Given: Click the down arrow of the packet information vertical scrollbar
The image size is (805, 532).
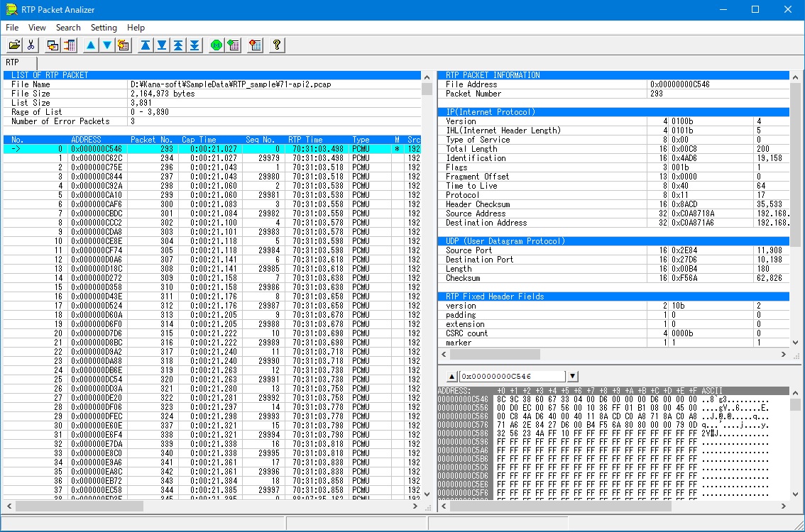Looking at the screenshot, I should 795,343.
